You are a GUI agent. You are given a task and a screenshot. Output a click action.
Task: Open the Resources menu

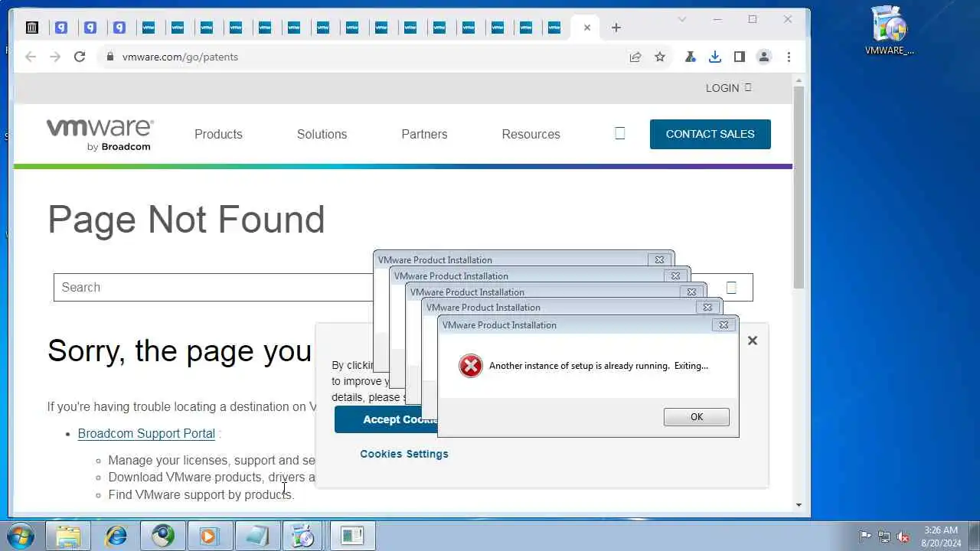[531, 134]
